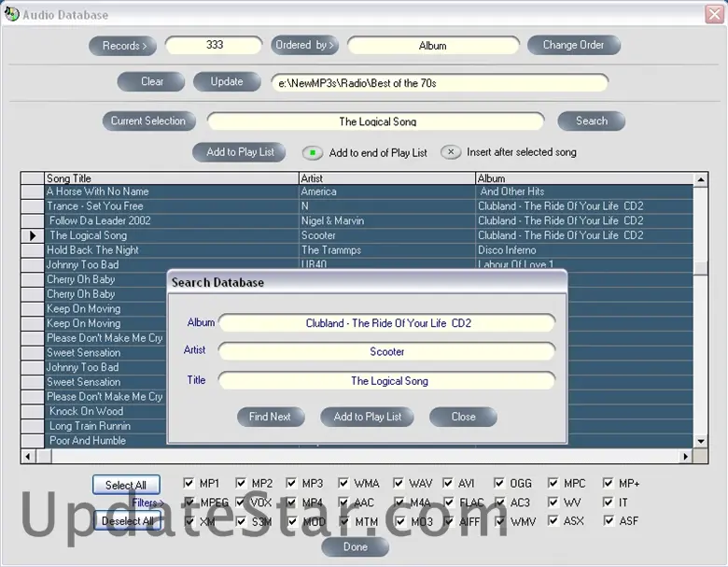Toggle the ASX format checkbox
728x567 pixels.
pyautogui.click(x=553, y=520)
